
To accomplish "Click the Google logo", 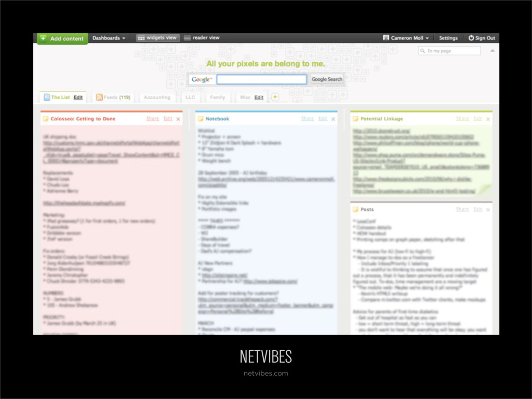I will (x=202, y=79).
